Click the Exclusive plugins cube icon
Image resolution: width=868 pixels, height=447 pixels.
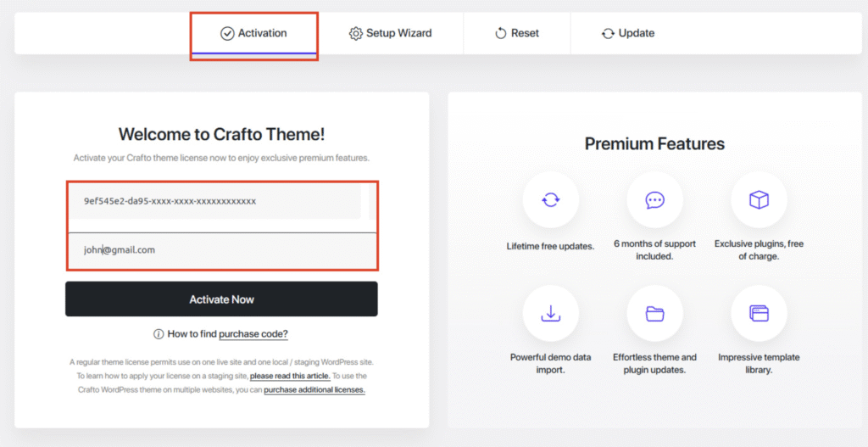coord(759,200)
